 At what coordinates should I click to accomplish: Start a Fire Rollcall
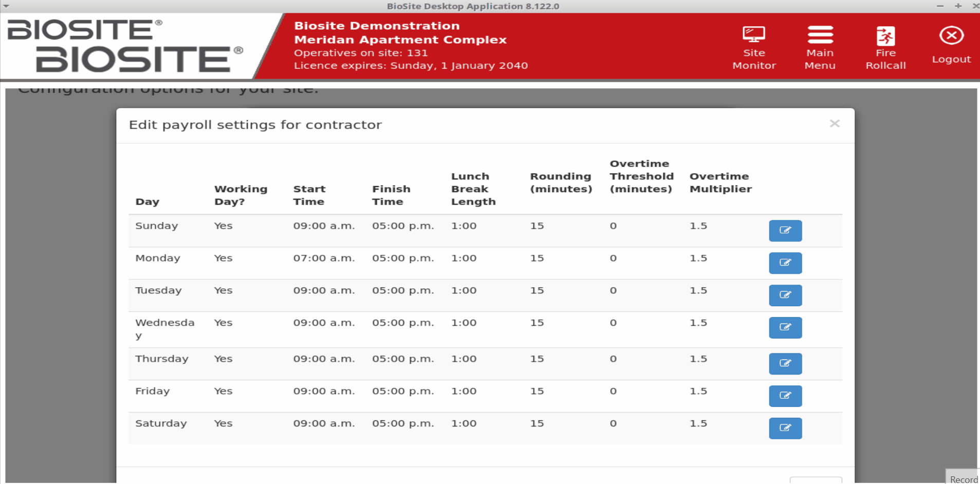click(885, 48)
